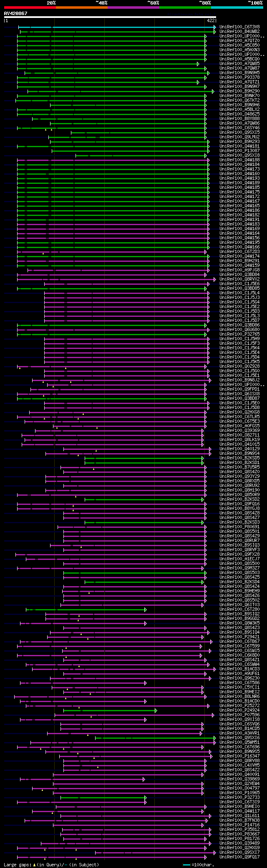Viewport: 267px width, 868px height.
Task: Click the ~60% legend label
Action: click(x=153, y=3)
